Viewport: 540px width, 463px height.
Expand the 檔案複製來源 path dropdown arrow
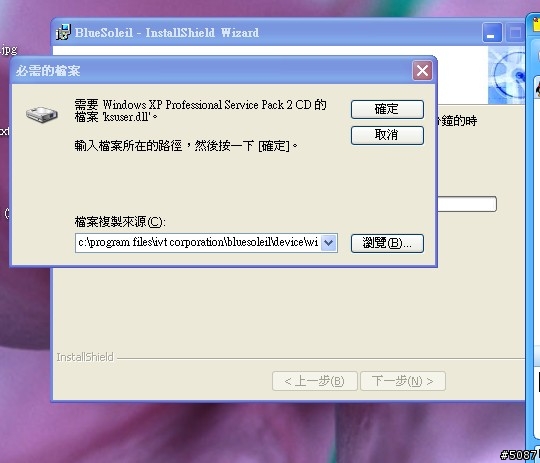tap(329, 243)
